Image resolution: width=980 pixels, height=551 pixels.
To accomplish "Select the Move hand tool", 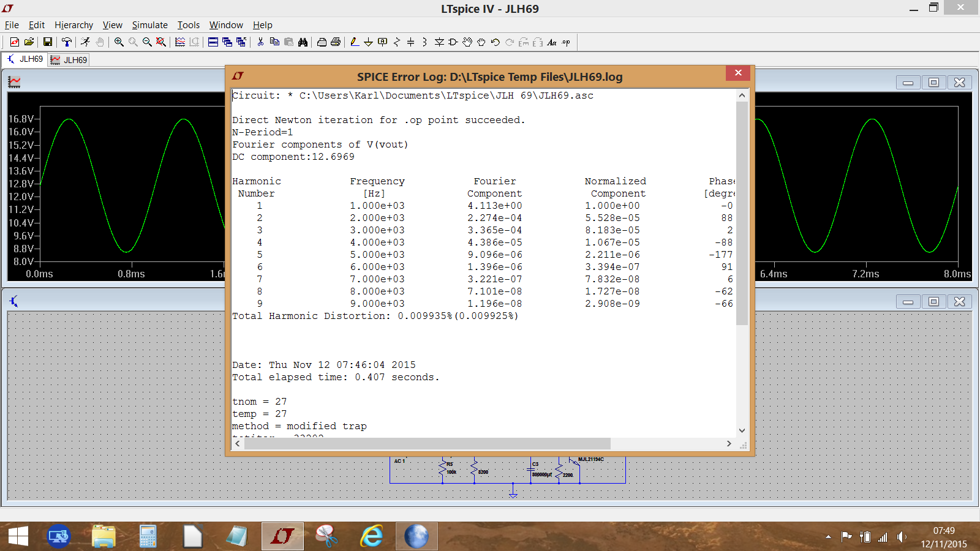I will [467, 42].
